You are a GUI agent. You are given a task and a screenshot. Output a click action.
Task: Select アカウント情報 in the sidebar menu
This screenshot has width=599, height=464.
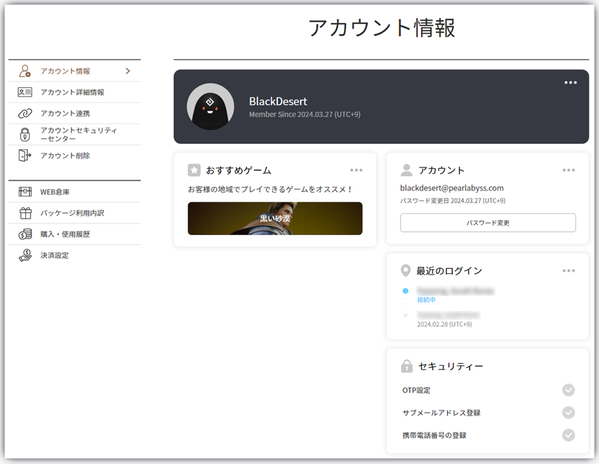(x=74, y=71)
